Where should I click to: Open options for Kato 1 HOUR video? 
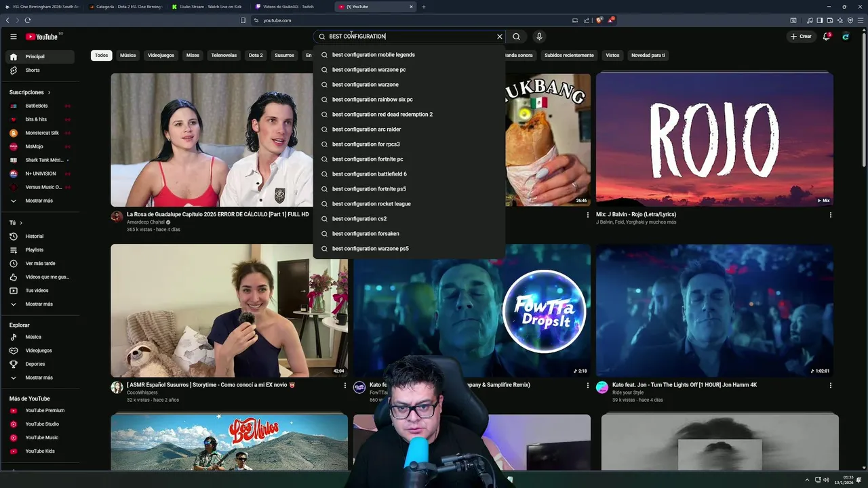coord(831,385)
